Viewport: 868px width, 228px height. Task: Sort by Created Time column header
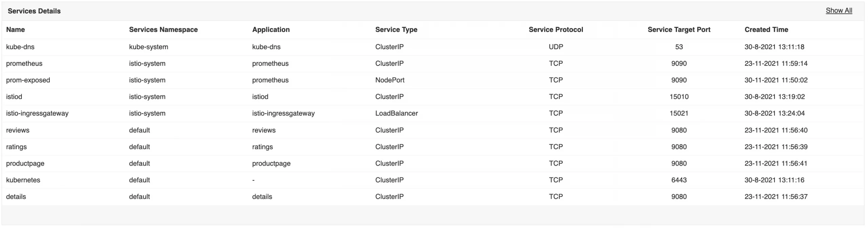[766, 30]
